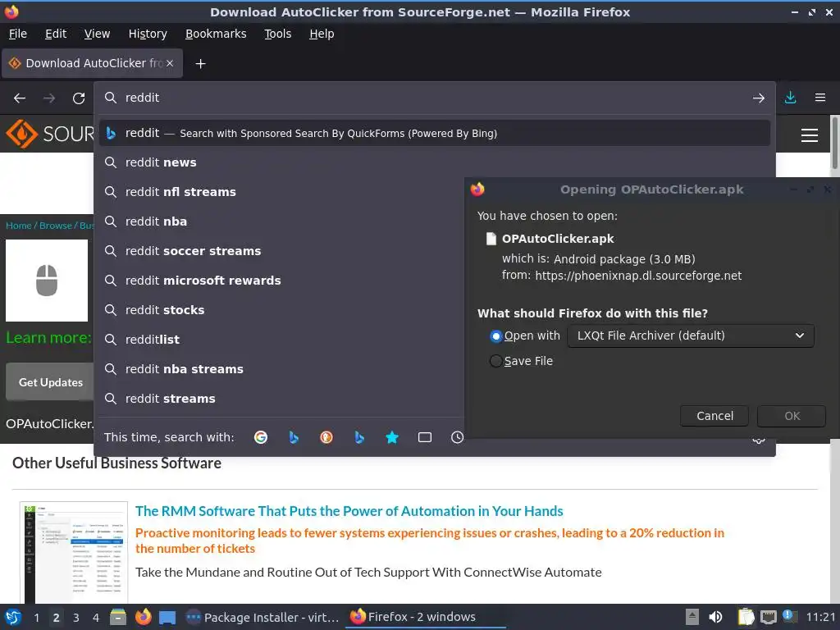Reload the current page
This screenshot has height=630, width=840.
coord(79,98)
